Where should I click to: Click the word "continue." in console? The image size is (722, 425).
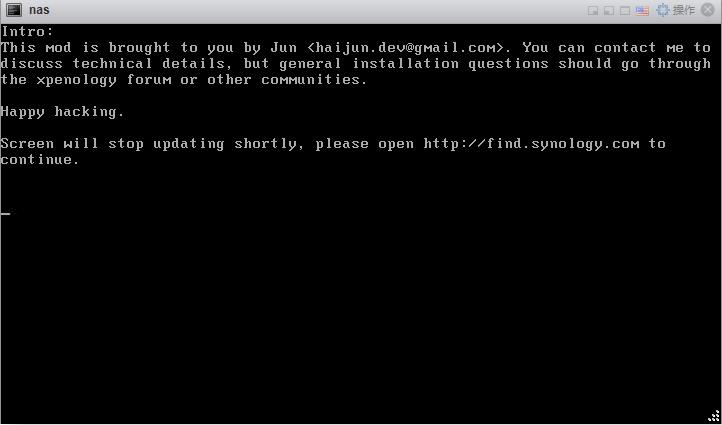[41, 160]
